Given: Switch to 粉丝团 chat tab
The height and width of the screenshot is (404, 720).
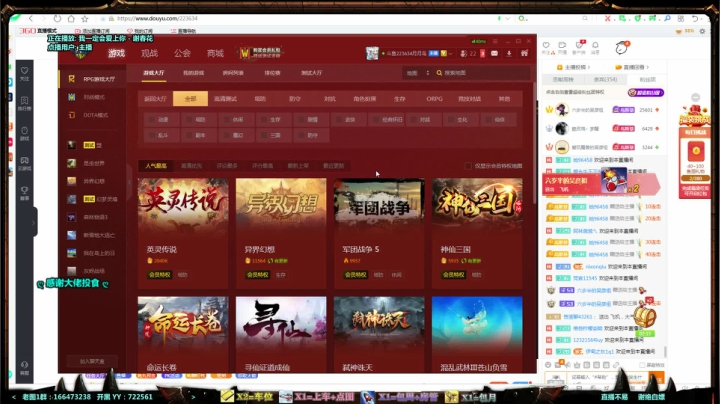Looking at the screenshot, I should [x=647, y=79].
